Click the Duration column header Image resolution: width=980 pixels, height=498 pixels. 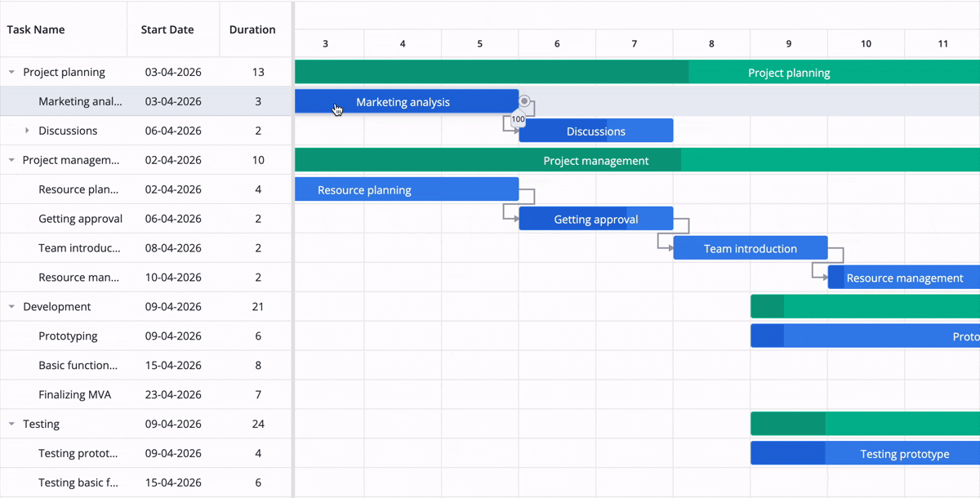tap(255, 29)
